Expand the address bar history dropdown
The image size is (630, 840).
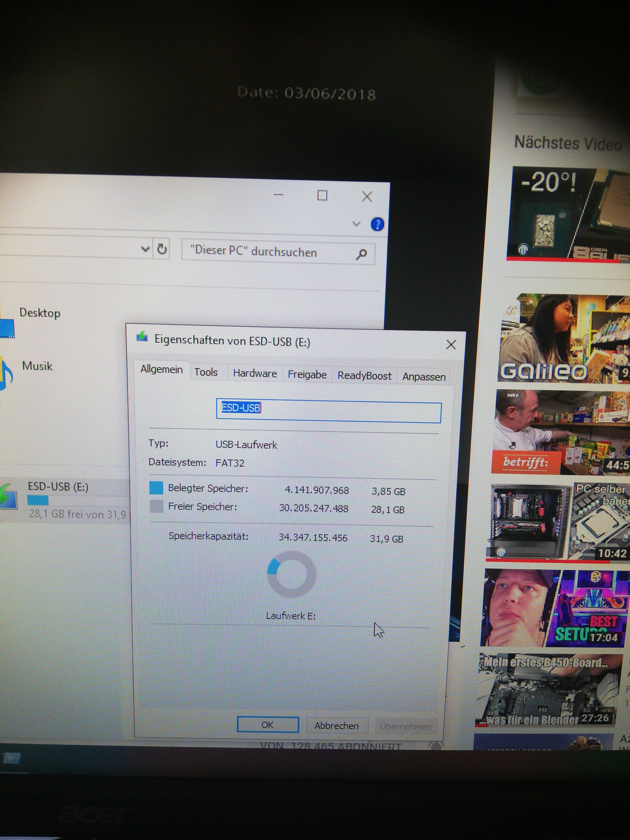pos(145,249)
